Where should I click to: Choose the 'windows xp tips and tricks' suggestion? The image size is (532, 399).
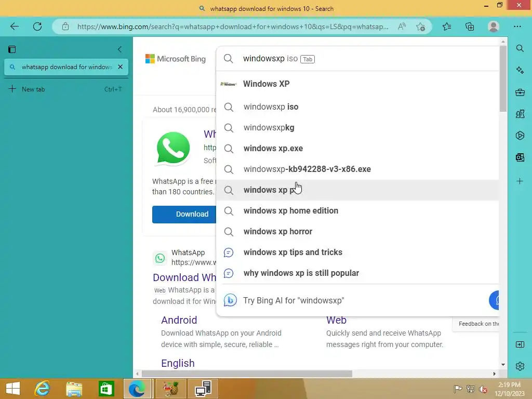pyautogui.click(x=357, y=252)
